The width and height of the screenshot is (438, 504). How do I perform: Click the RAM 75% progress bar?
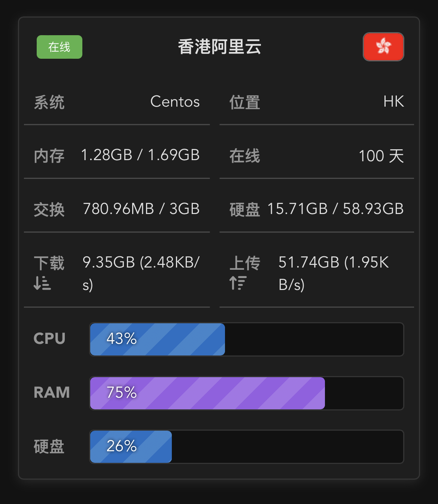pyautogui.click(x=247, y=393)
